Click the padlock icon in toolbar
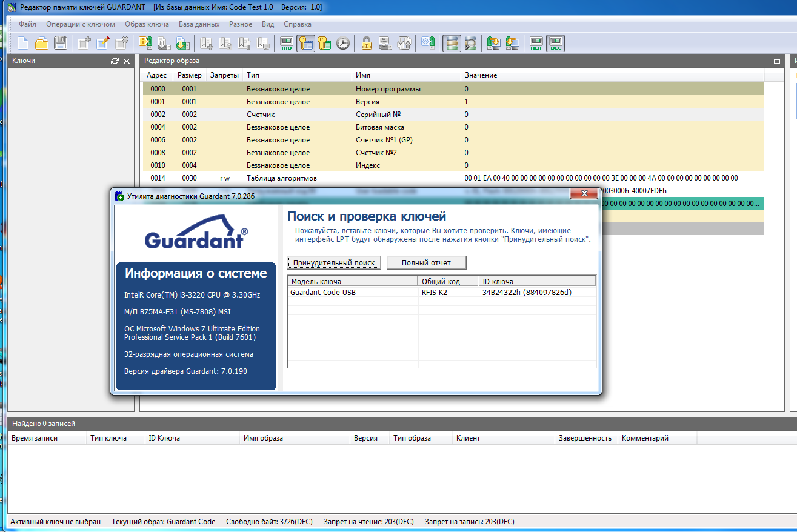 coord(367,43)
